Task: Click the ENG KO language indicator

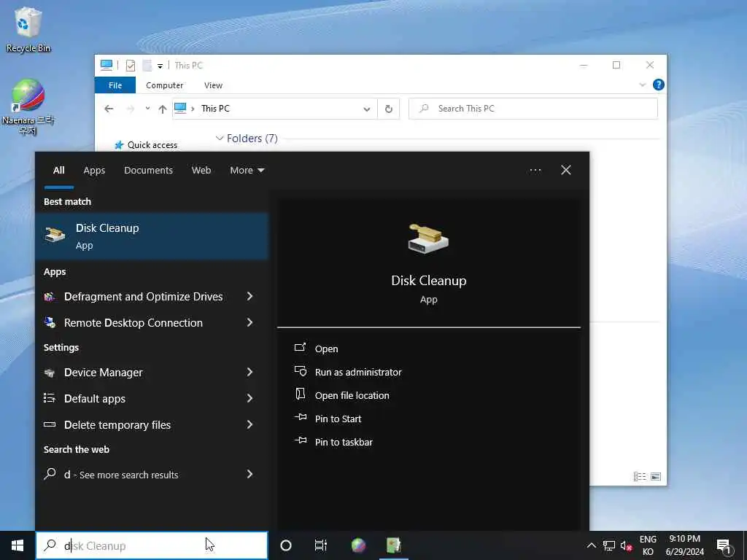Action: 648,545
